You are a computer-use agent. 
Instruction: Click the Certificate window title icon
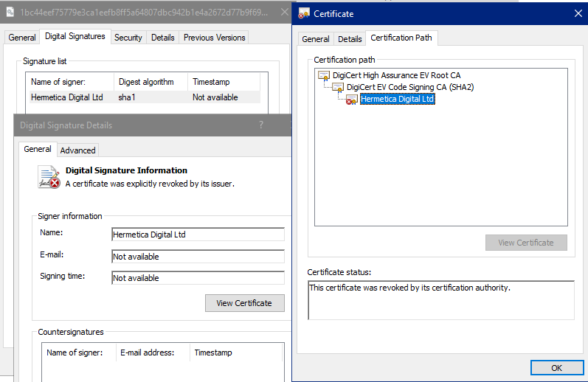[304, 13]
